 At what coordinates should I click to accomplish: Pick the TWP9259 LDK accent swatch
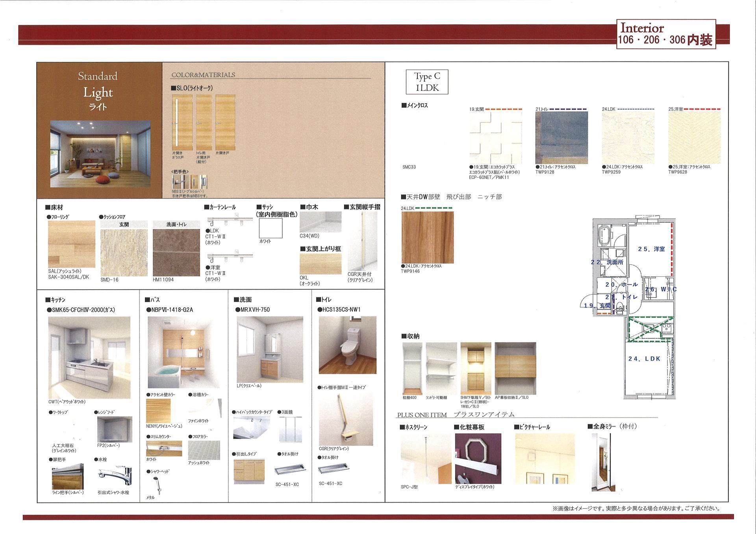628,137
